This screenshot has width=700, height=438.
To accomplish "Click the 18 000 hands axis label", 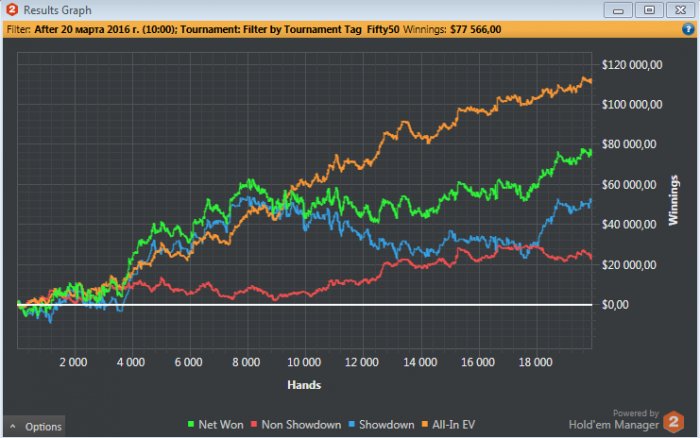I will pos(535,362).
